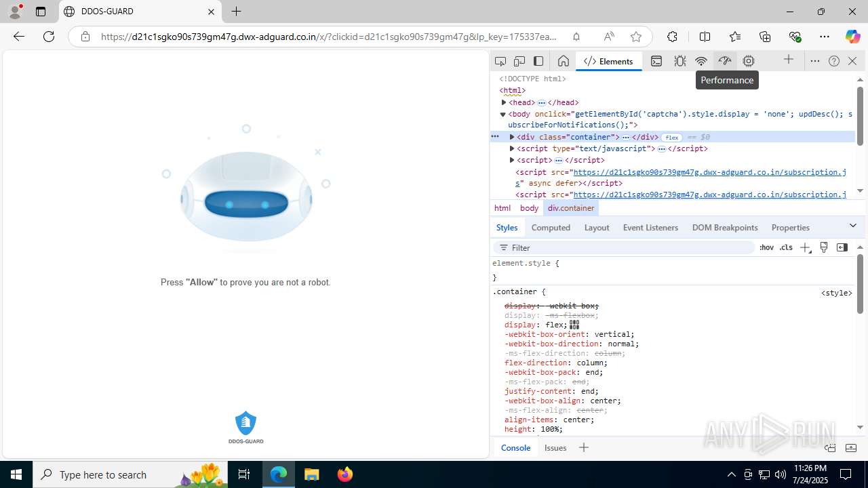Open DevTools customize three-dot menu

(815, 61)
